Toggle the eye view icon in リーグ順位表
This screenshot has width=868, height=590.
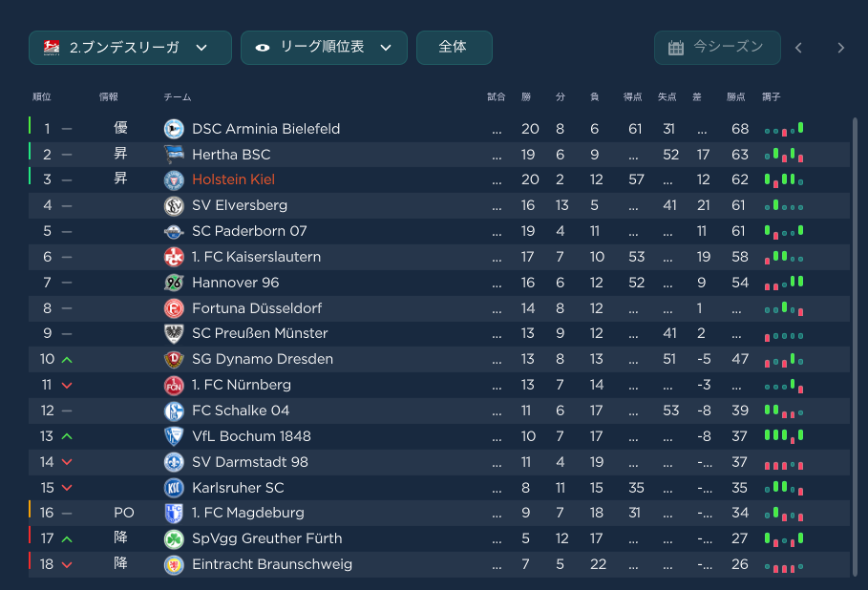click(x=263, y=48)
